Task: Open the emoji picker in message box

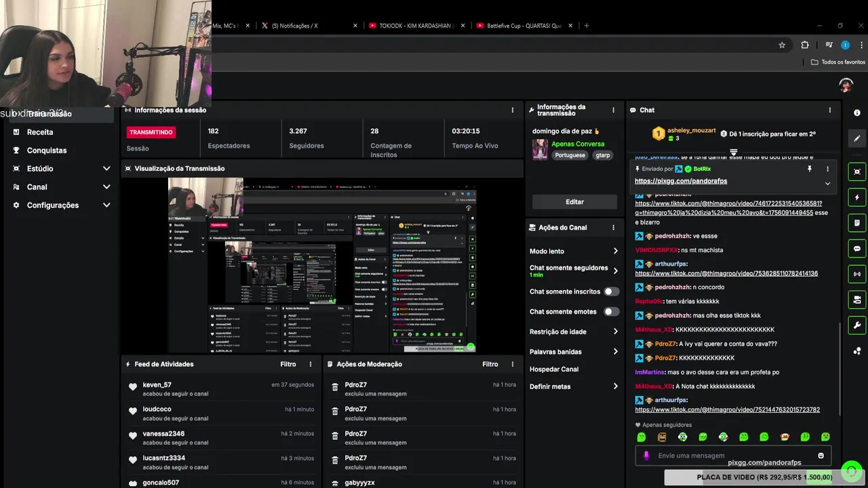Action: (821, 455)
